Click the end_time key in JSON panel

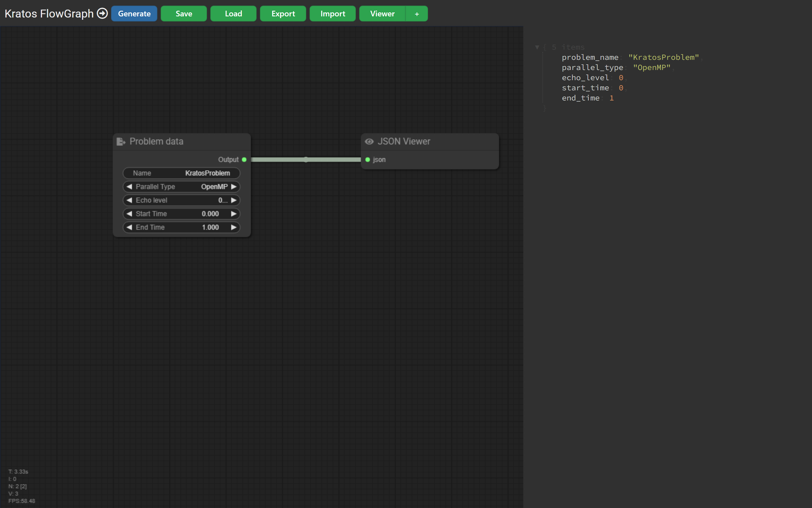coord(581,98)
